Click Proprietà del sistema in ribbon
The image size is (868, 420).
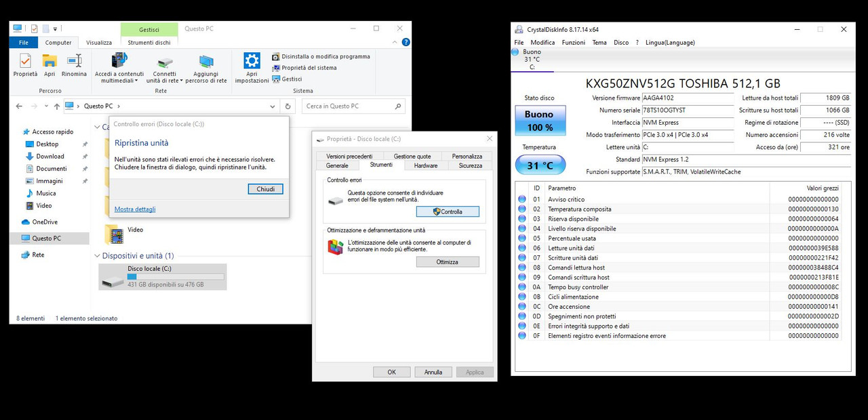(304, 68)
